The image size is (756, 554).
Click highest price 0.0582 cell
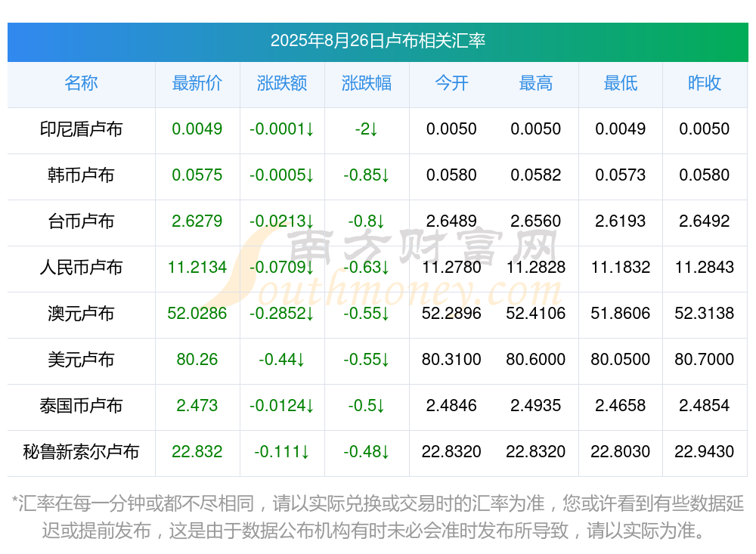[536, 175]
